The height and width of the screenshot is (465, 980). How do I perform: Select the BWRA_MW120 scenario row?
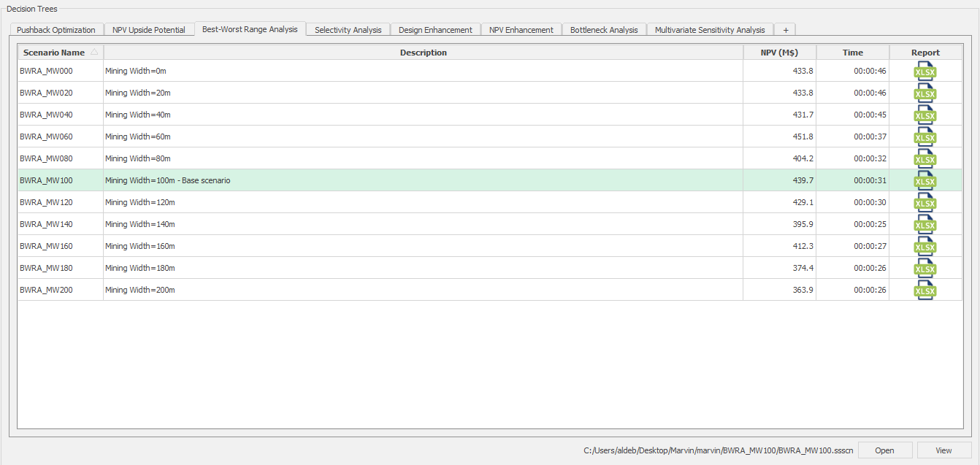tap(46, 202)
